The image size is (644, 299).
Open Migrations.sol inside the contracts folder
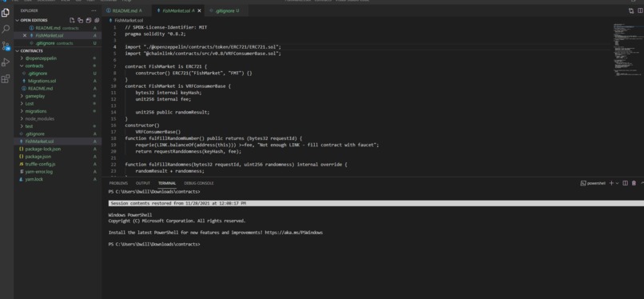(58, 81)
